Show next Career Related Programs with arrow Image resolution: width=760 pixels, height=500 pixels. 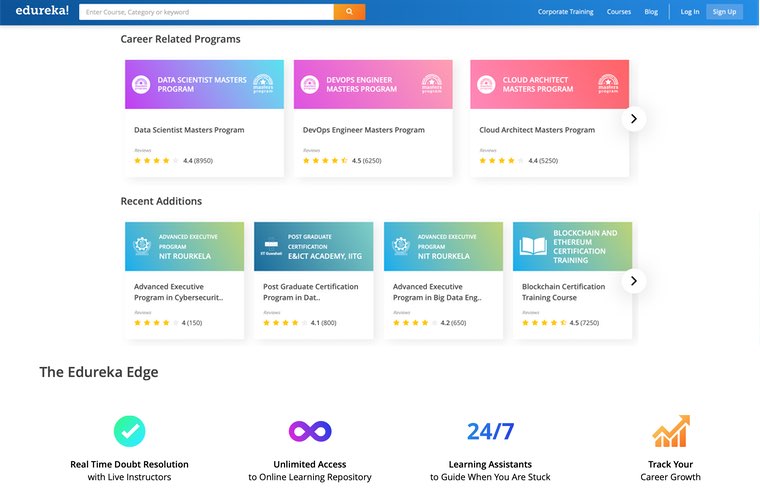tap(633, 119)
